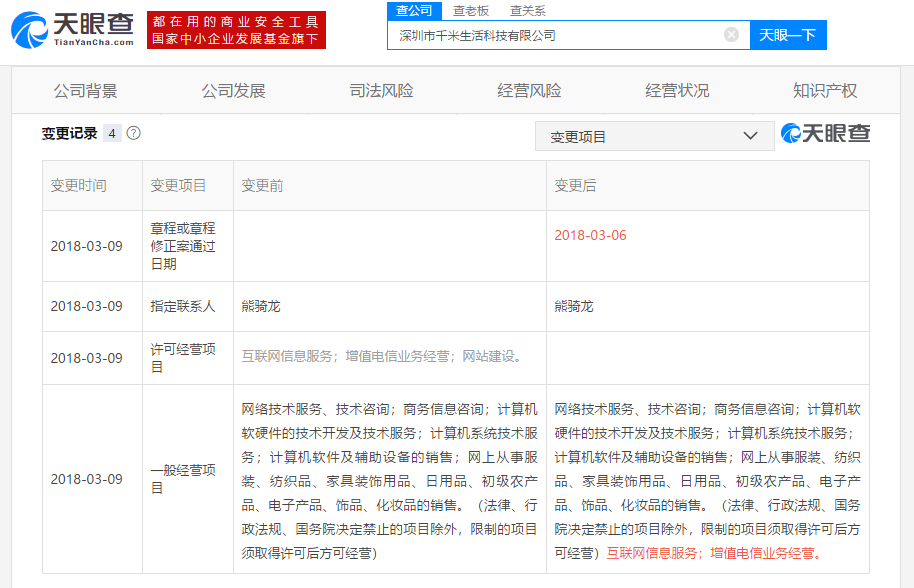The width and height of the screenshot is (914, 588).
Task: Open the 经营风险 navigation tab
Action: [529, 91]
